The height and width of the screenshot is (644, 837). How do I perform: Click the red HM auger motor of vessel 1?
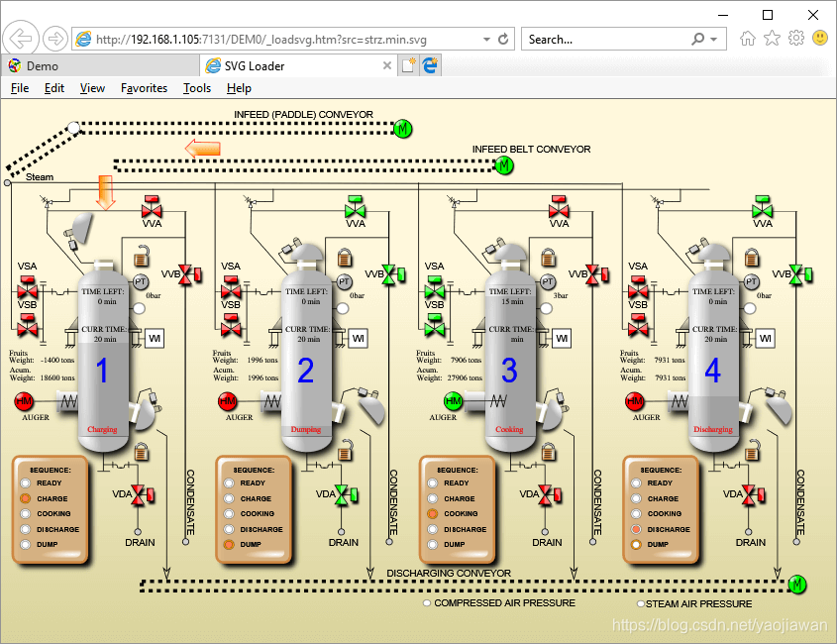(24, 401)
